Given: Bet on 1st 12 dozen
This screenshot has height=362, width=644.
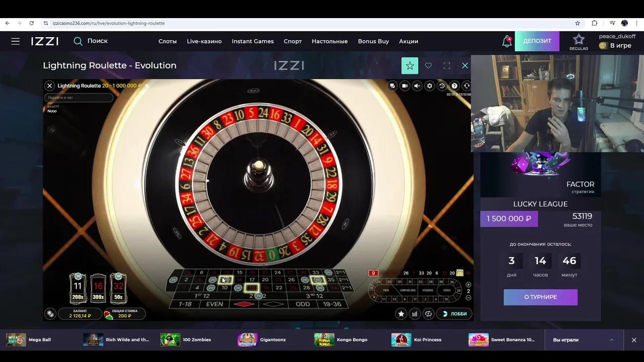Looking at the screenshot, I should pos(202,296).
